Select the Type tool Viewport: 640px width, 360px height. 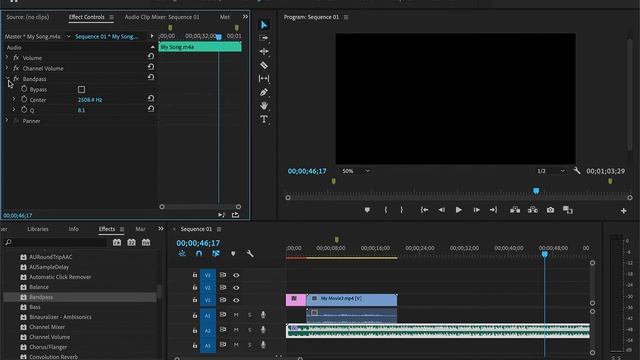(264, 119)
